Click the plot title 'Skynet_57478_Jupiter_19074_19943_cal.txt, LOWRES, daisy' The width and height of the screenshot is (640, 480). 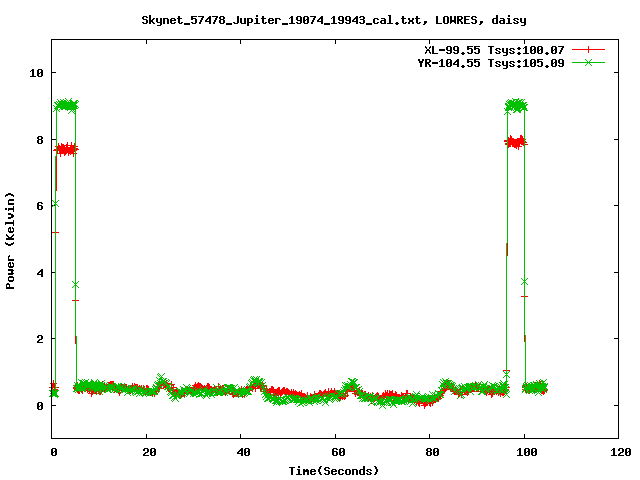(334, 20)
